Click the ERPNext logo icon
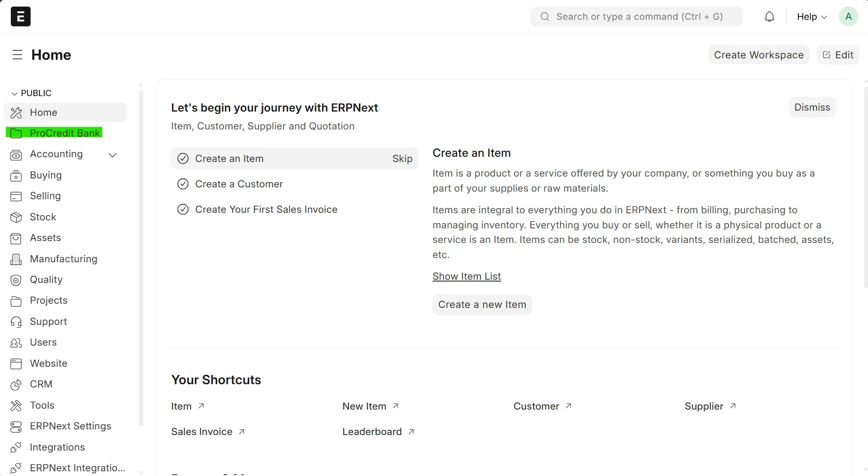Viewport: 868px width, 476px height. click(x=21, y=16)
